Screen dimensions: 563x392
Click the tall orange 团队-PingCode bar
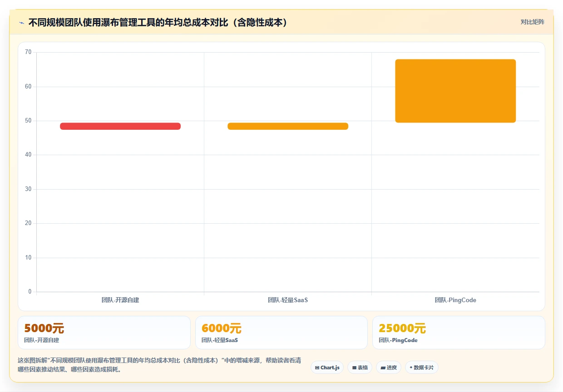point(455,91)
